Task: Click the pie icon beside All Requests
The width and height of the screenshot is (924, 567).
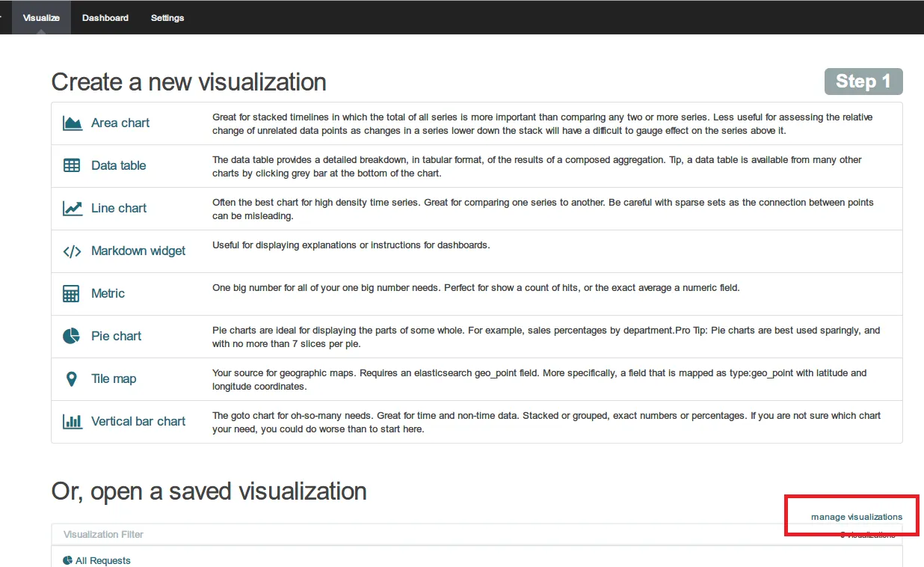Action: 67,560
